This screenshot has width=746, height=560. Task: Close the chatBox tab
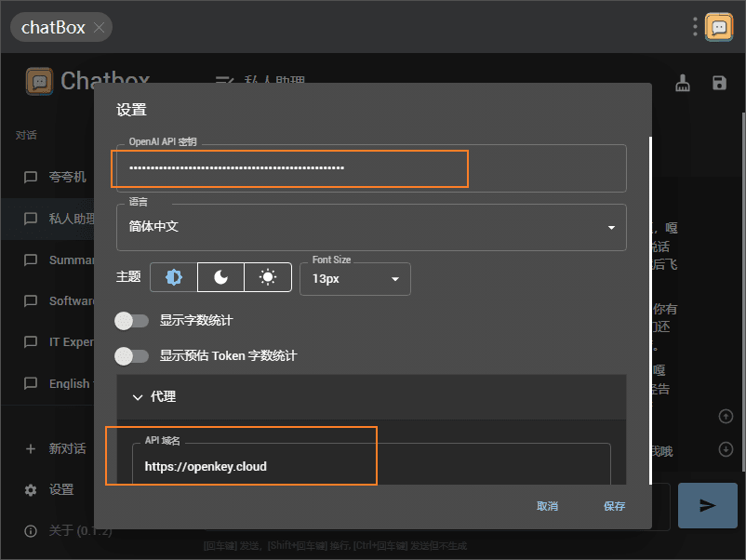[99, 28]
